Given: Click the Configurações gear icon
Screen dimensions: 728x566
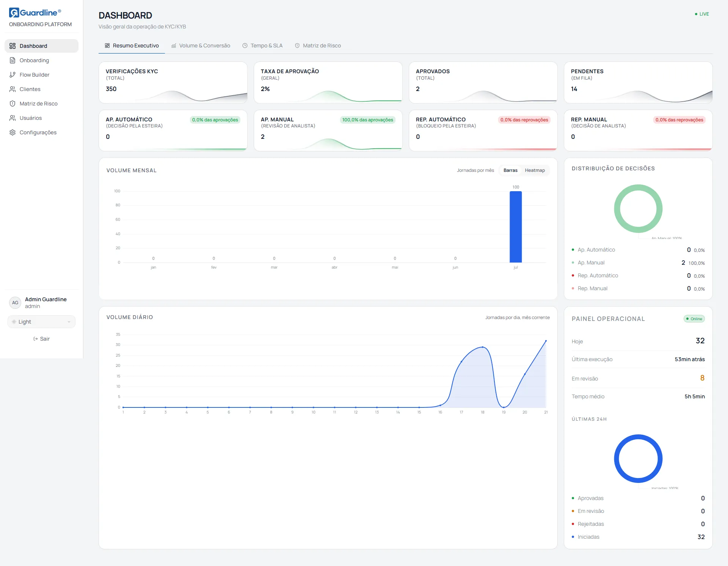Looking at the screenshot, I should 13,132.
